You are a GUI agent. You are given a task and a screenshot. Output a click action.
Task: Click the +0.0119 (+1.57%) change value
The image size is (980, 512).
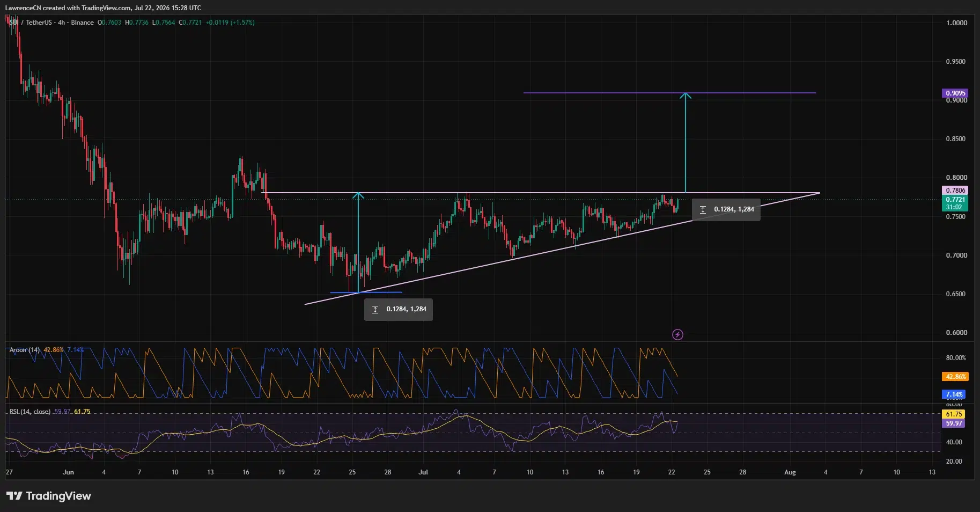tap(230, 23)
